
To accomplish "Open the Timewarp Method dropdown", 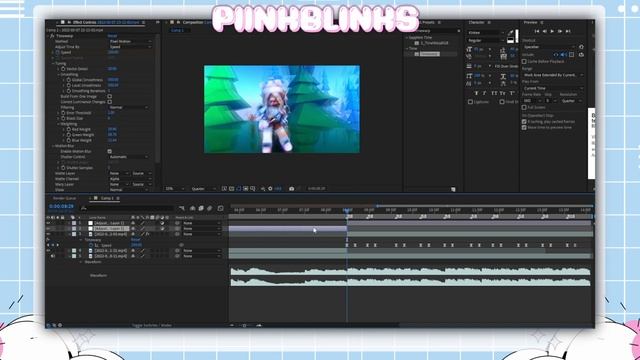I will pyautogui.click(x=130, y=42).
